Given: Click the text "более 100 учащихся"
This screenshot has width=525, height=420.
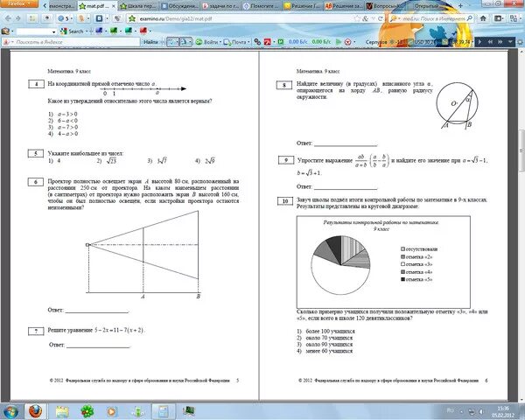Looking at the screenshot, I should point(330,331).
